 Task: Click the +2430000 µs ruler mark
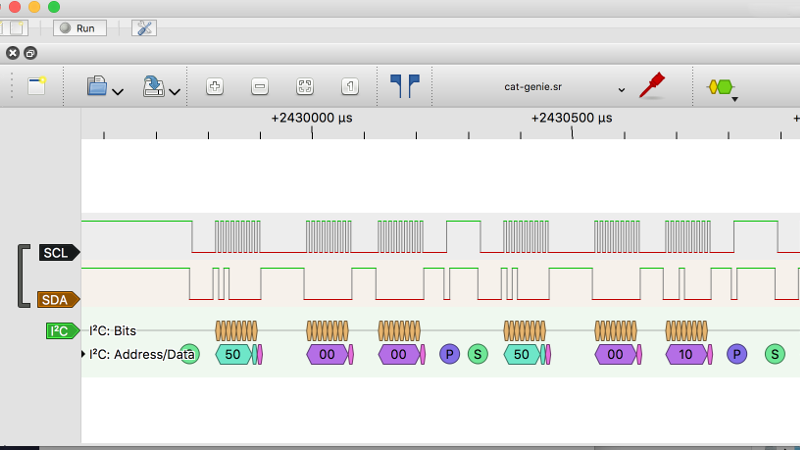pyautogui.click(x=312, y=118)
